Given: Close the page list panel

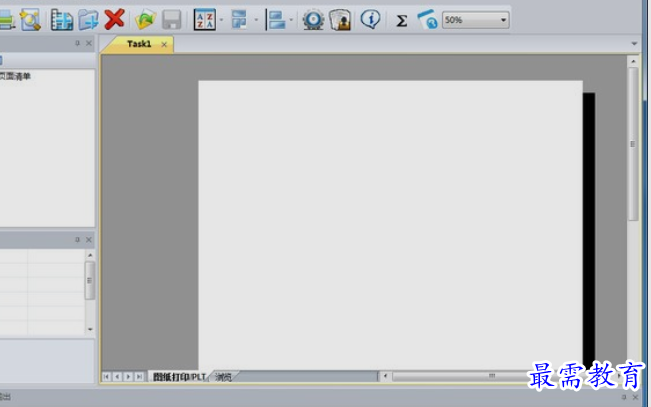Looking at the screenshot, I should pos(89,43).
